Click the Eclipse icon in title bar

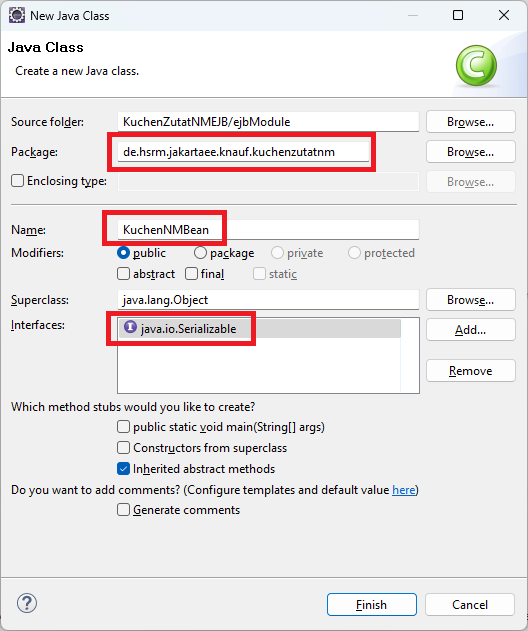point(17,16)
